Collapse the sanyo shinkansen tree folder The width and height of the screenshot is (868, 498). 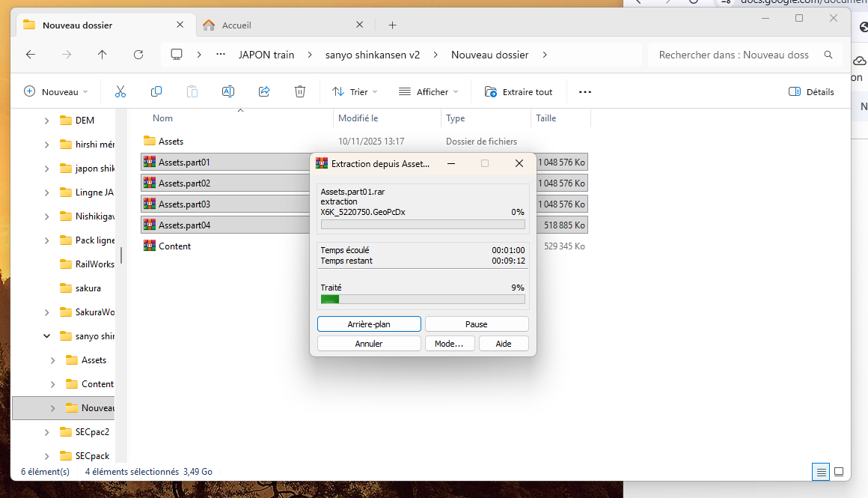(x=46, y=336)
